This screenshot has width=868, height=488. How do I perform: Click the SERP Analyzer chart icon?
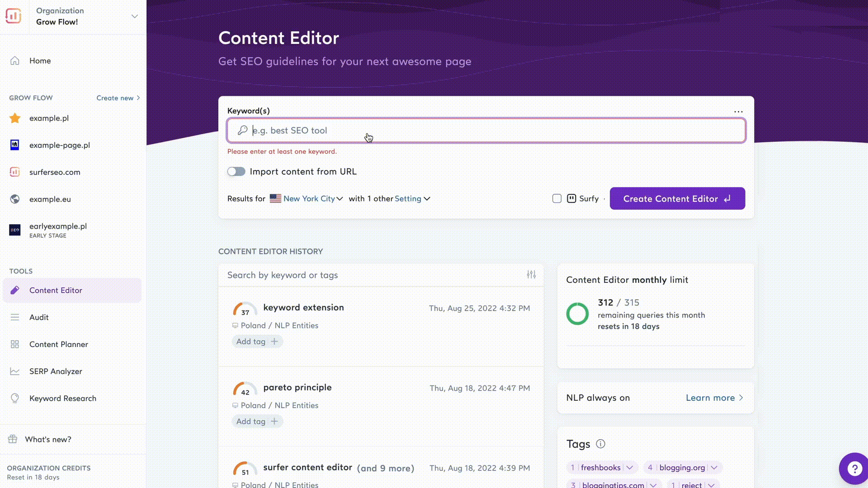(x=15, y=371)
